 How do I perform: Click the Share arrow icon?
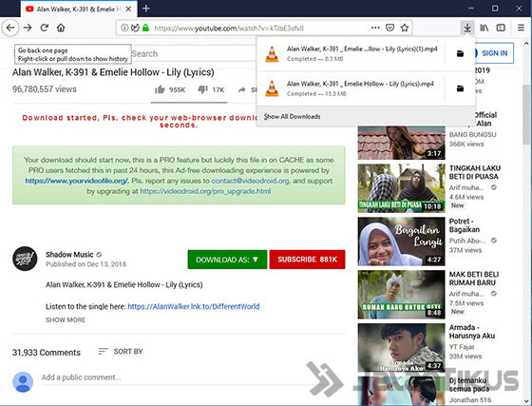coord(241,90)
